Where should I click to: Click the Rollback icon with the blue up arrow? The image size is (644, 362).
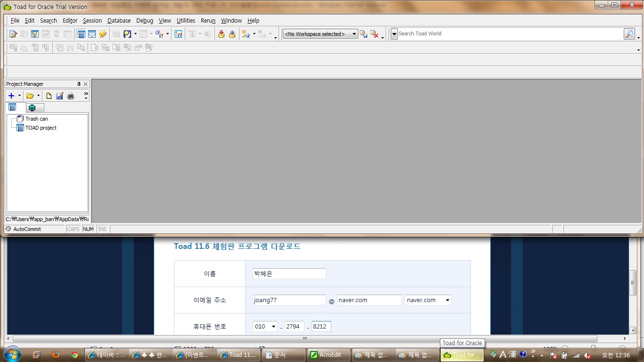232,34
